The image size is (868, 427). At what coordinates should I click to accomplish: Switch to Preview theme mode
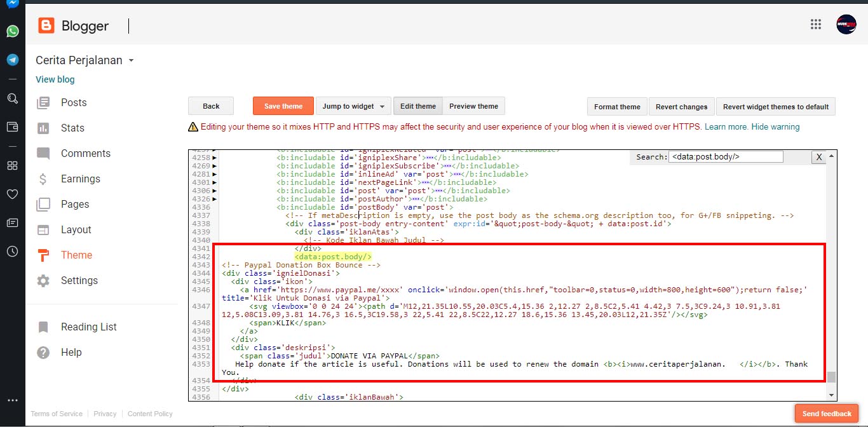[x=473, y=106]
